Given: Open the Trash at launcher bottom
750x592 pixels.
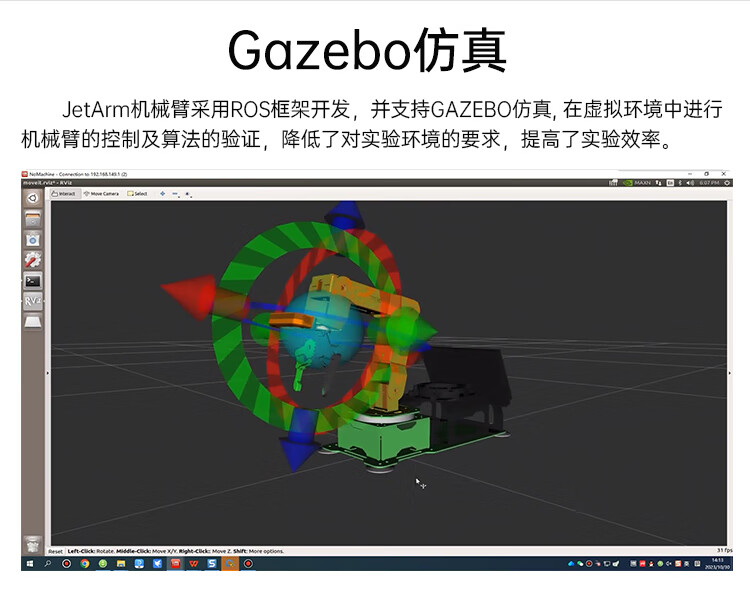Looking at the screenshot, I should click(32, 541).
